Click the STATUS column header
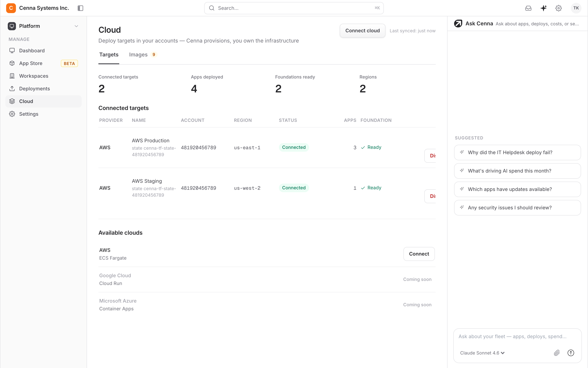588x368 pixels. click(x=288, y=120)
